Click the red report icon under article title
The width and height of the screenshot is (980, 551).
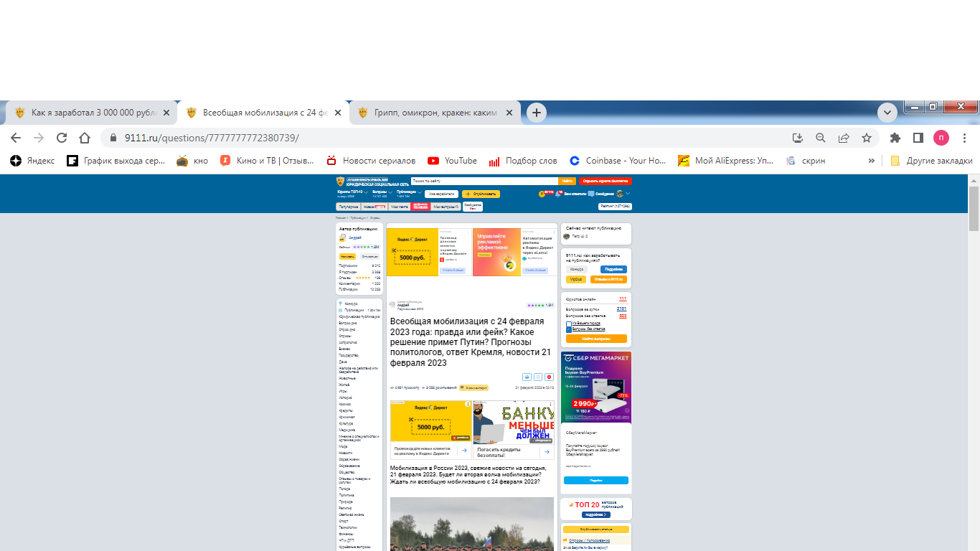(550, 377)
